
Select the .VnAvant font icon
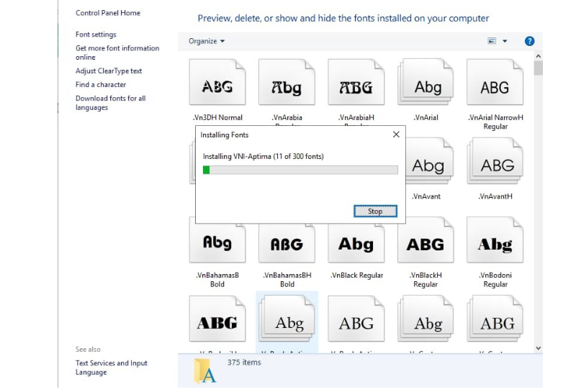(428, 161)
